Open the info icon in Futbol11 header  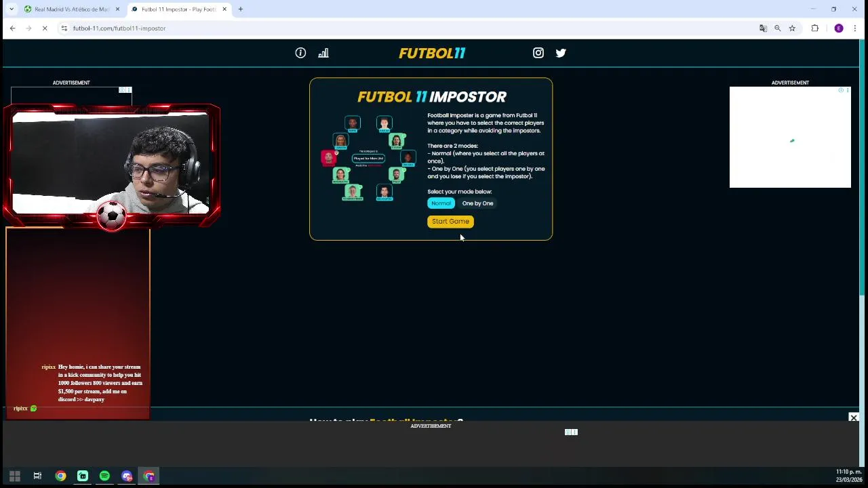tap(300, 53)
